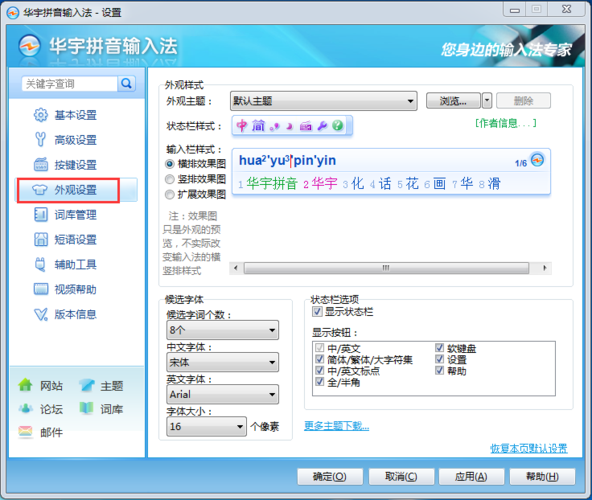Toggle 帮助 button checkbox
The width and height of the screenshot is (592, 500).
(439, 370)
